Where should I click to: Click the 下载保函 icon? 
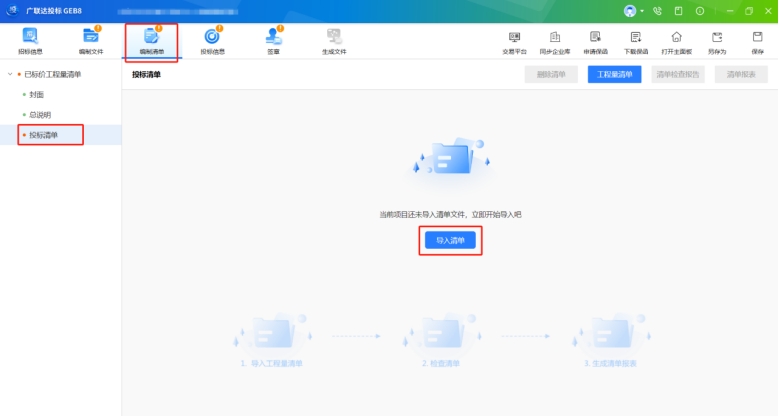tap(636, 41)
